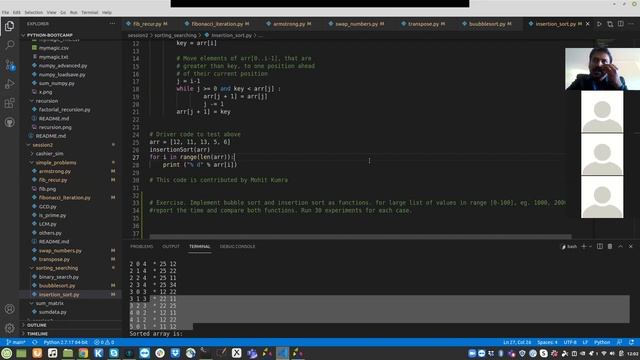The width and height of the screenshot is (640, 360).
Task: Switch to the transpose.py editor tab
Action: [426, 24]
